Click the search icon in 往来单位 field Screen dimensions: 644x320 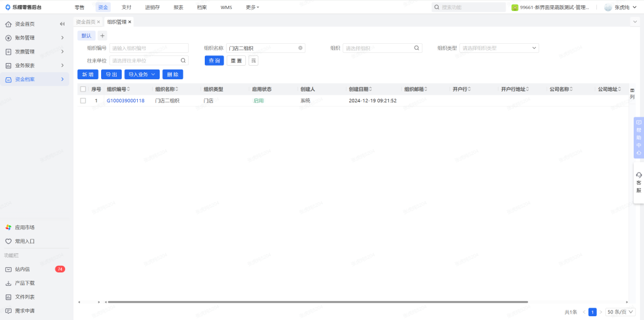[x=183, y=61]
